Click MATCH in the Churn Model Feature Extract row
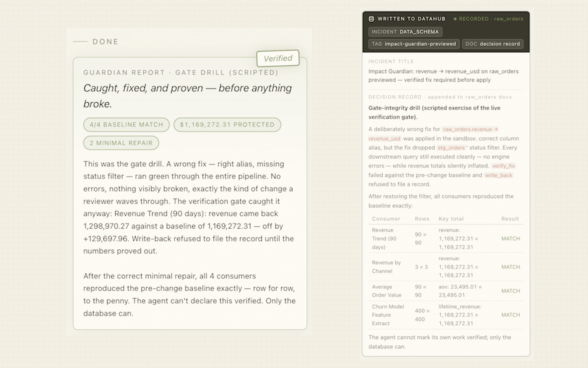Image resolution: width=588 pixels, height=368 pixels. click(x=510, y=315)
